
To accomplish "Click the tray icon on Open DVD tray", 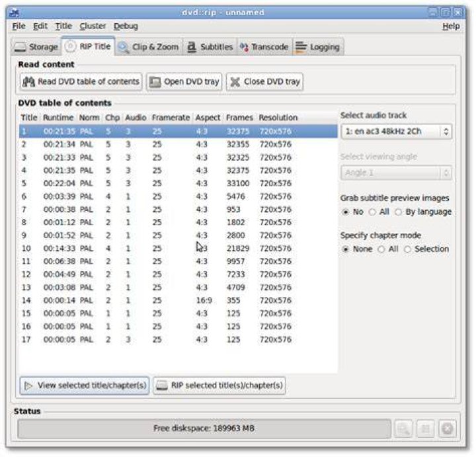I will click(155, 82).
